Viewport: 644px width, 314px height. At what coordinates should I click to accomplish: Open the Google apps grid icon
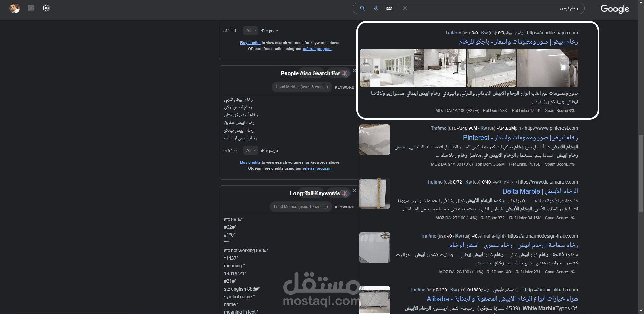[31, 8]
